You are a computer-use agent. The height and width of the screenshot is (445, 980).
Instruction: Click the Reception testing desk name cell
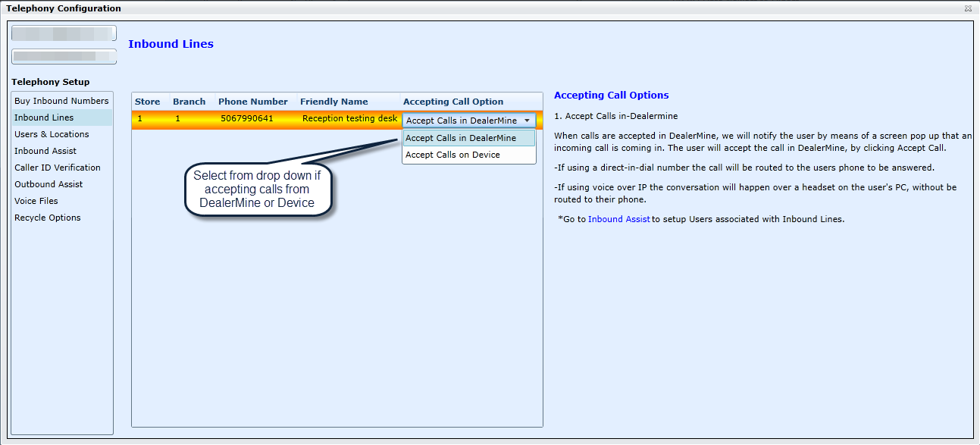(349, 119)
